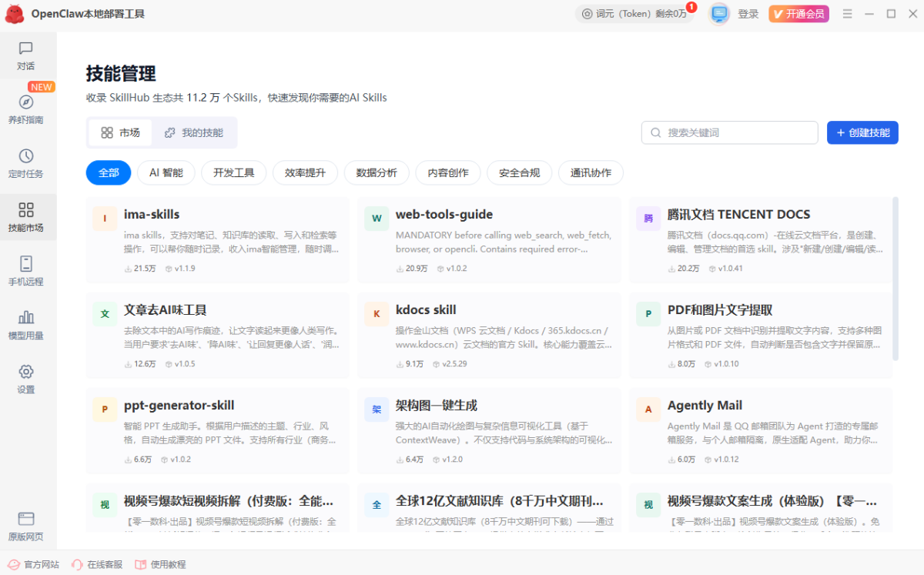
Task: Open the ima-skills title
Action: tap(152, 215)
